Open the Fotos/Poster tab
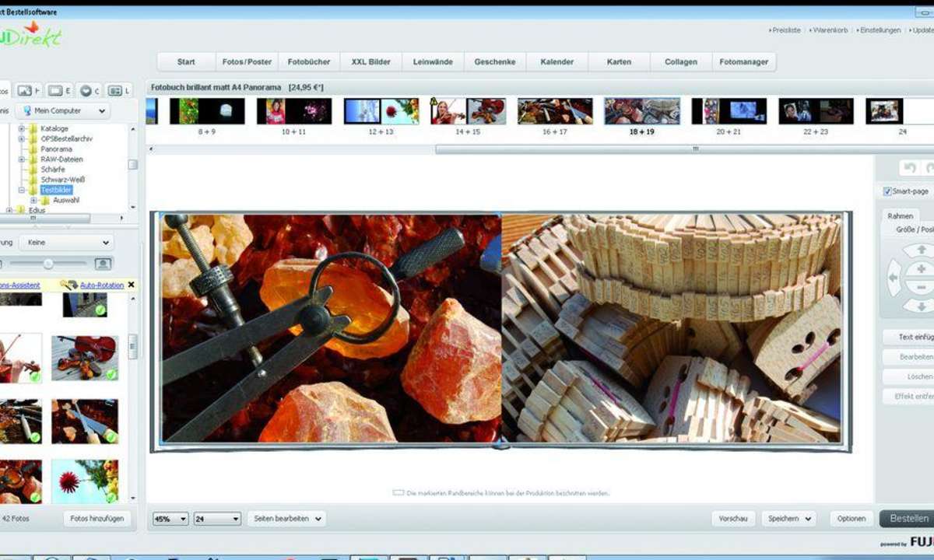934x560 pixels. coord(247,61)
